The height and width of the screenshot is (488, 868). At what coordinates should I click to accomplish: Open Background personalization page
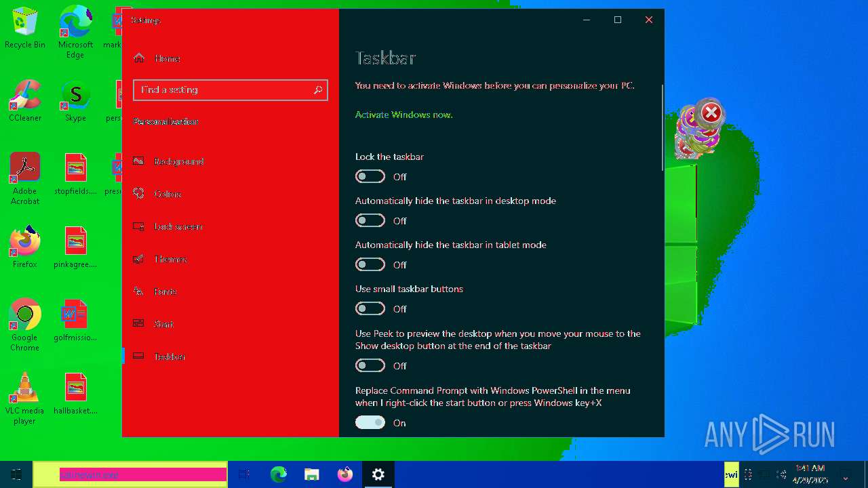point(231,161)
